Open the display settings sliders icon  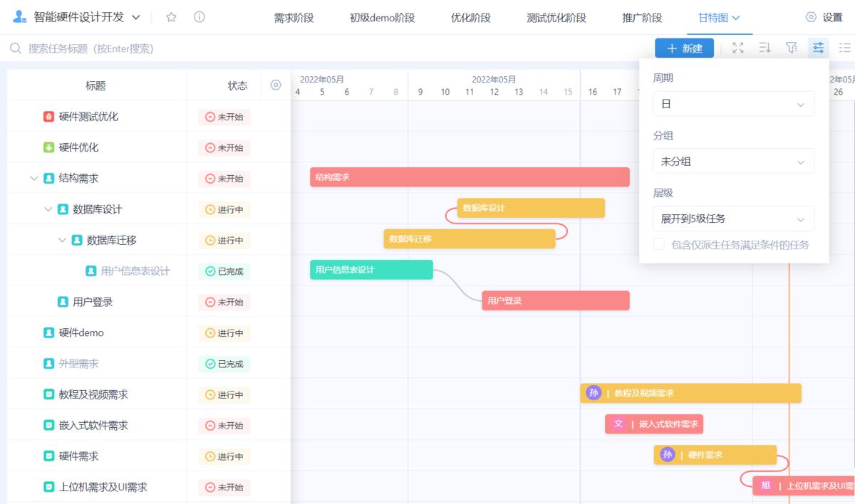click(x=817, y=48)
